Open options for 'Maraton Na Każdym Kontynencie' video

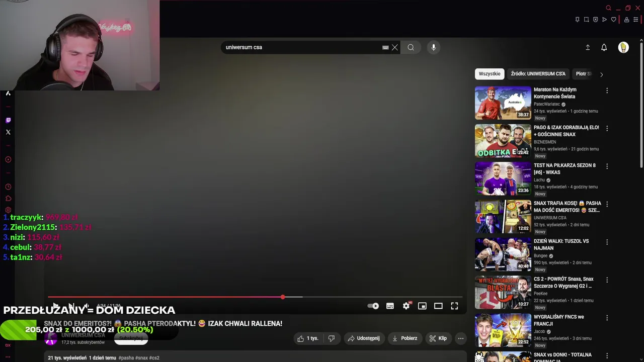tap(607, 90)
